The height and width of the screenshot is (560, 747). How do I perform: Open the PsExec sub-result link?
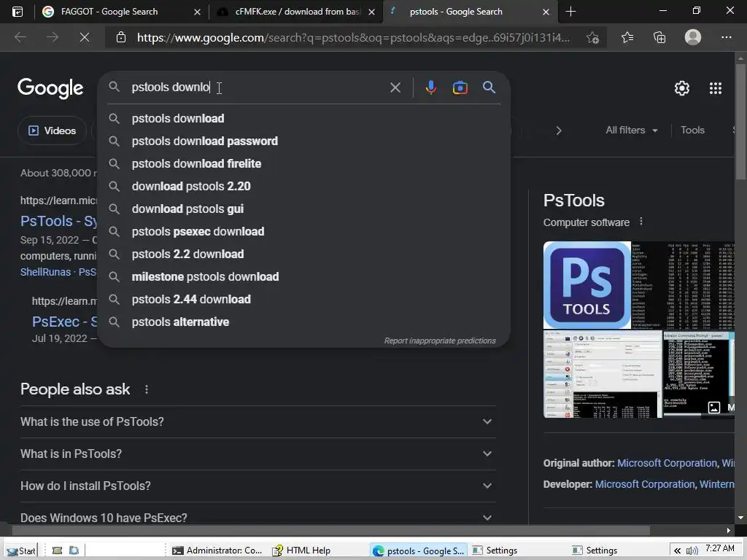tap(64, 322)
